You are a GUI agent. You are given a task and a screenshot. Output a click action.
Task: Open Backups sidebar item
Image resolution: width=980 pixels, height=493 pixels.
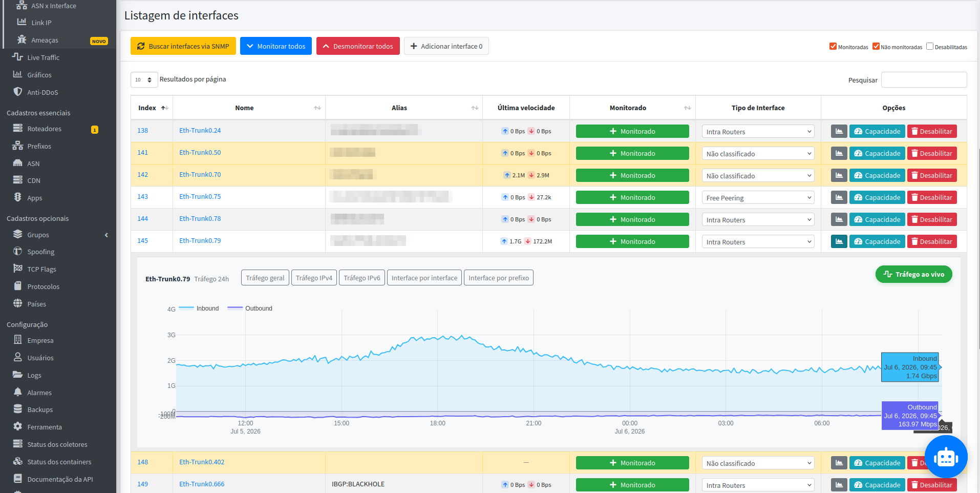[x=40, y=409]
